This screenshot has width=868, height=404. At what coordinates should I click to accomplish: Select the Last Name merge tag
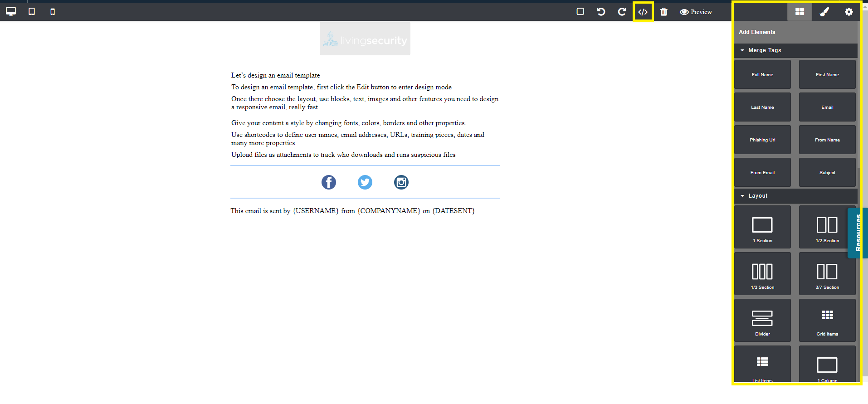point(762,107)
